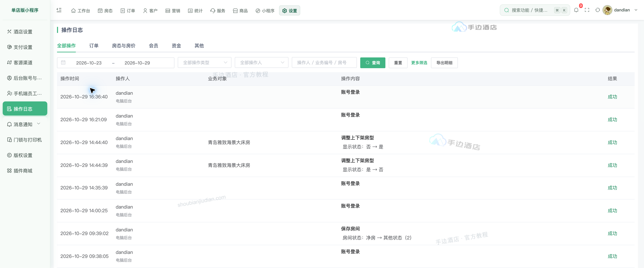Click the 操作人/业务编号/房号 search field
Screen dimensions: 644x268
(x=324, y=63)
